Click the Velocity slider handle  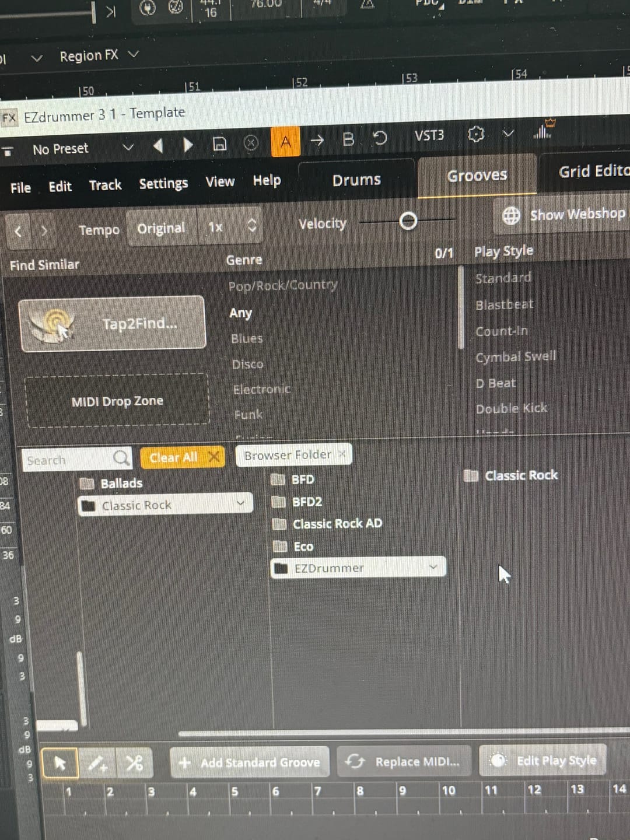pyautogui.click(x=408, y=221)
